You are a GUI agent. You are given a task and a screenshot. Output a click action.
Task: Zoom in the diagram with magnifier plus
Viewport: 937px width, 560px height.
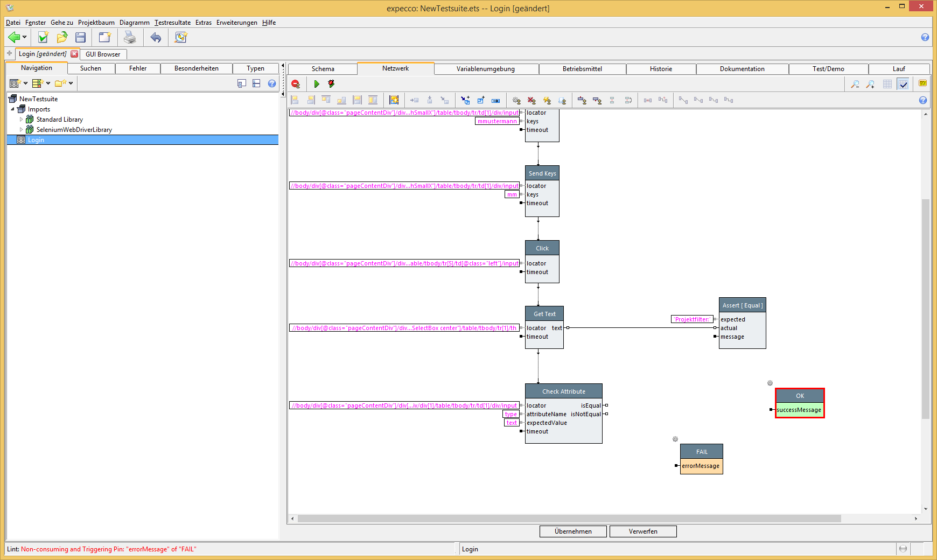(x=870, y=84)
